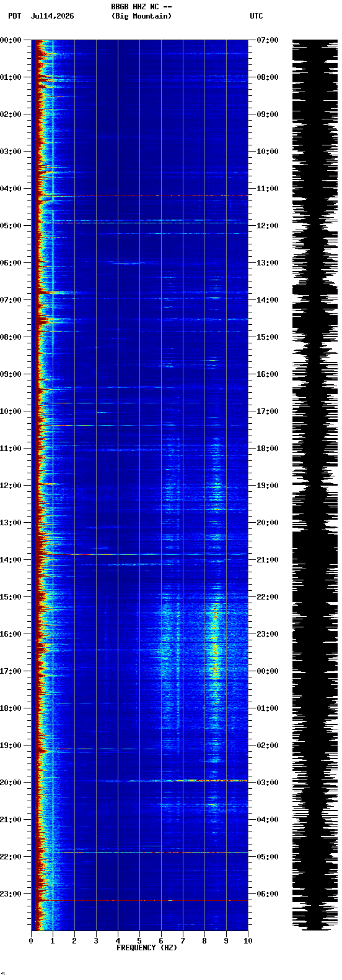Click the 08:00 PDT time label
Screen dimensions: 342x980
click(x=11, y=337)
